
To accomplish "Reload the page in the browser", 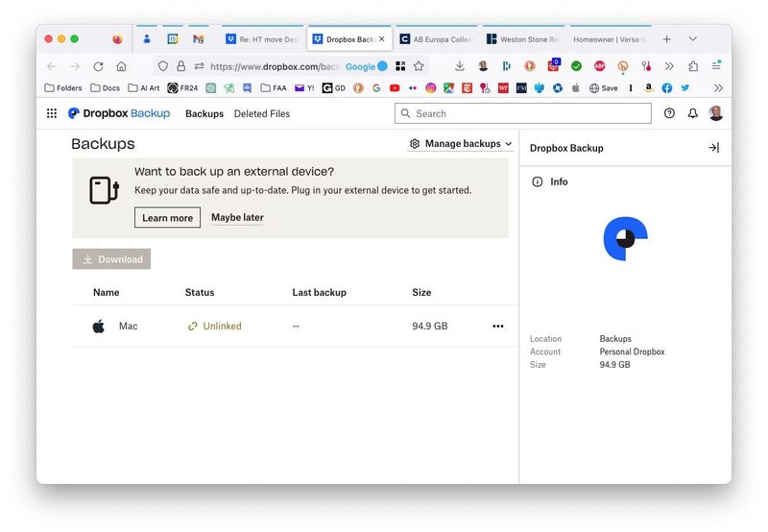I will coord(98,66).
